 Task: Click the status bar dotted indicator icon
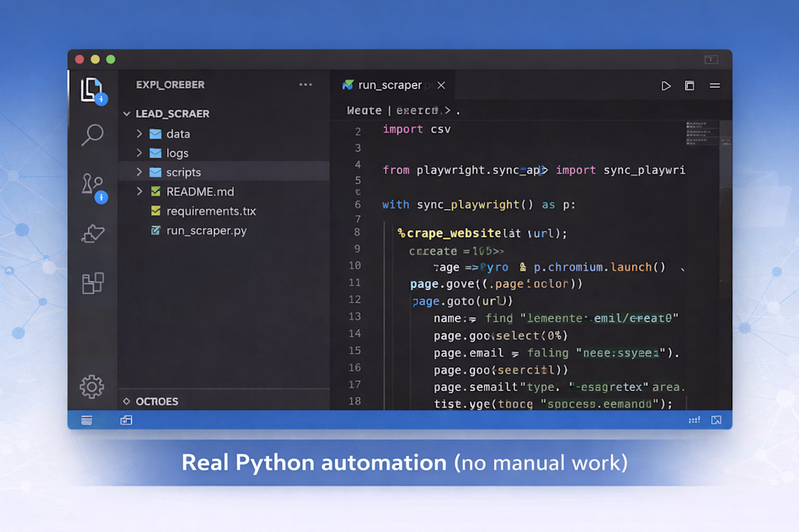point(694,420)
